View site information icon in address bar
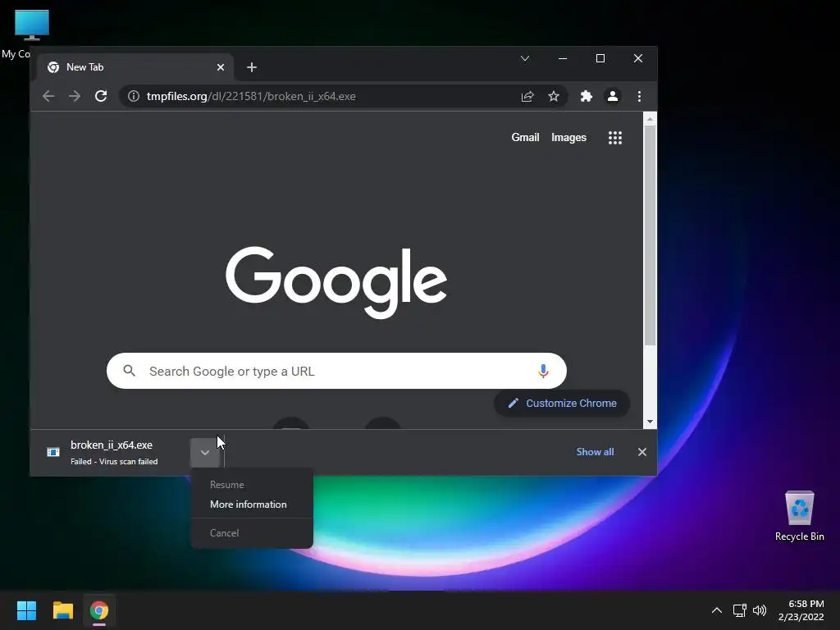The image size is (840, 630). click(134, 97)
